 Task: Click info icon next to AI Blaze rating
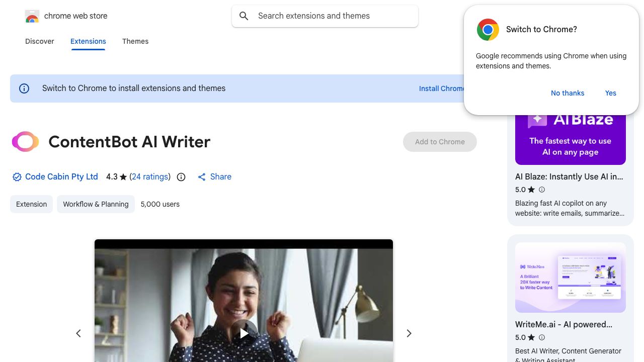click(x=542, y=190)
